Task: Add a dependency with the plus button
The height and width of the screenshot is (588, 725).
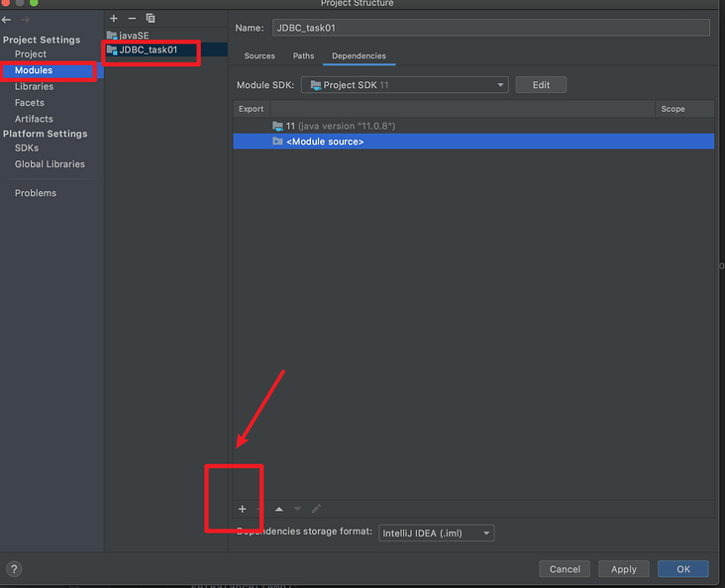Action: coord(243,509)
